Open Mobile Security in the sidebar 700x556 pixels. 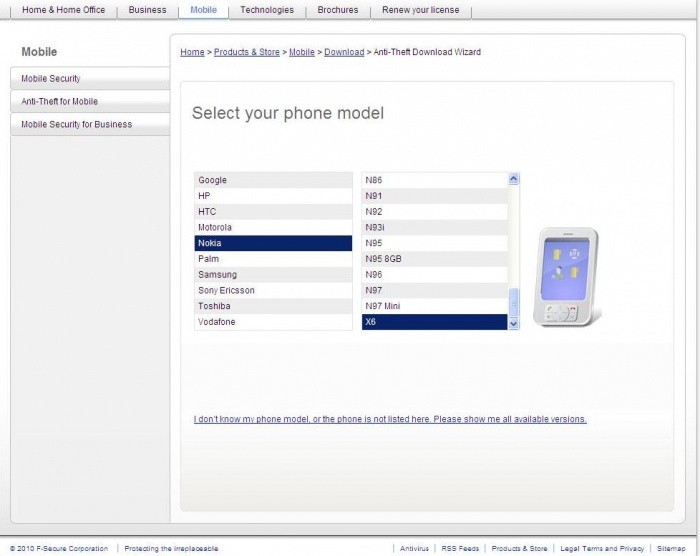(x=90, y=78)
